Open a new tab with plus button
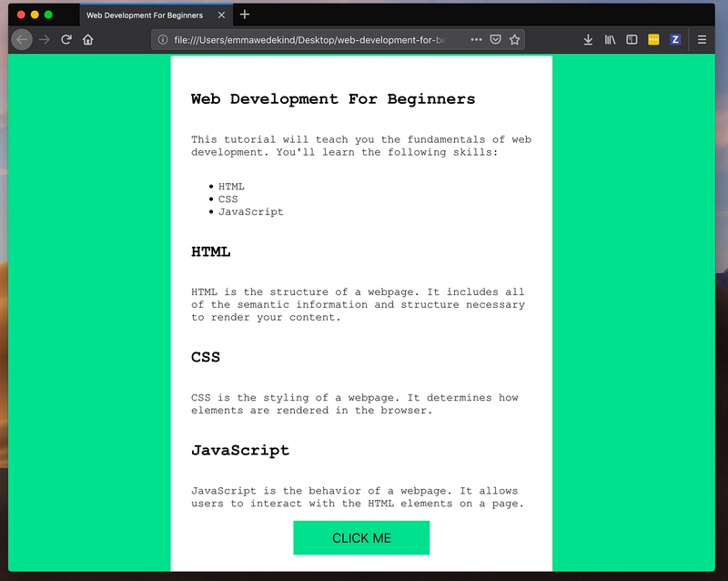This screenshot has width=728, height=581. pyautogui.click(x=245, y=15)
